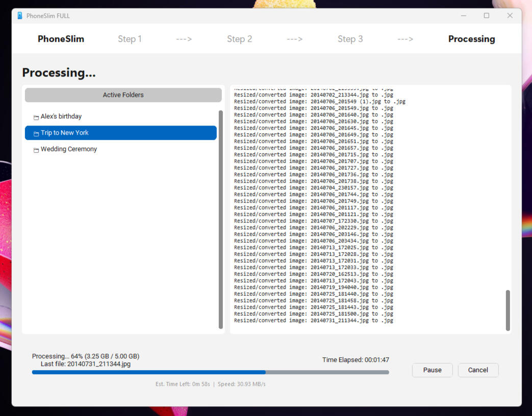This screenshot has height=416, width=532.
Task: Click log line for 20140706_201715.jpg
Action: [x=314, y=155]
